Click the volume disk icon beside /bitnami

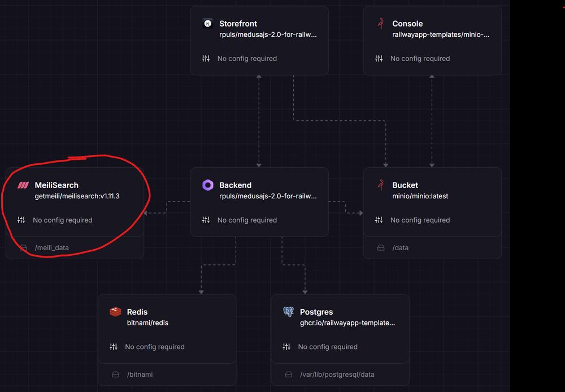click(x=116, y=374)
